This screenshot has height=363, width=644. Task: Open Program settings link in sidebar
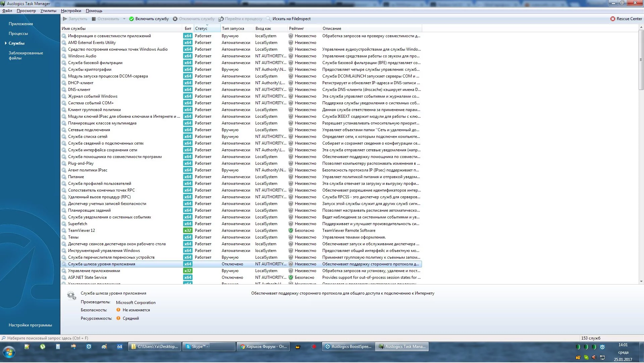[x=30, y=325]
